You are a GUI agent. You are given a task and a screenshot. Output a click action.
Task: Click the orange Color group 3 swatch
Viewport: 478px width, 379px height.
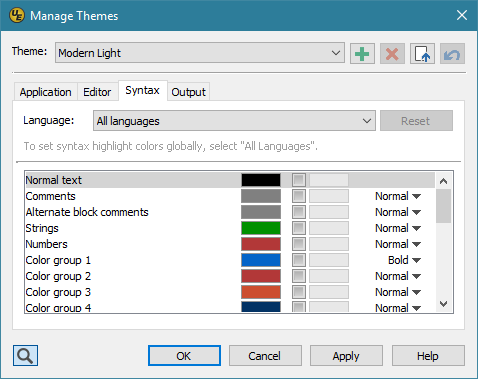(261, 292)
